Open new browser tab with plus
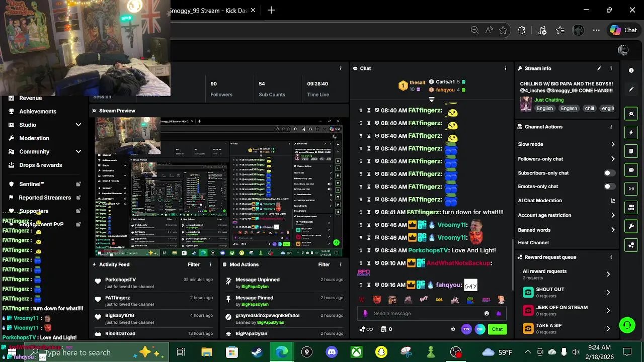This screenshot has width=644, height=362. 271,10
